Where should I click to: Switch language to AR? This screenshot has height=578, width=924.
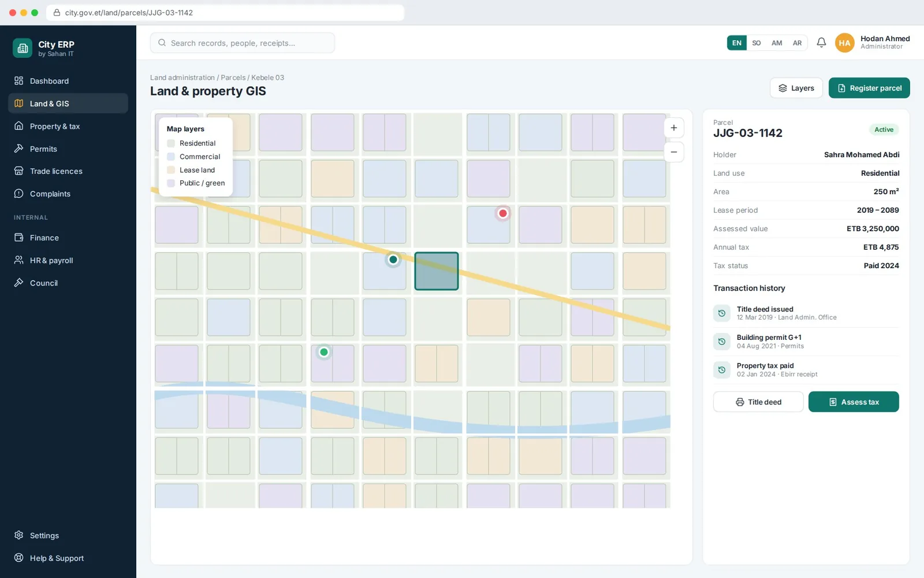797,43
